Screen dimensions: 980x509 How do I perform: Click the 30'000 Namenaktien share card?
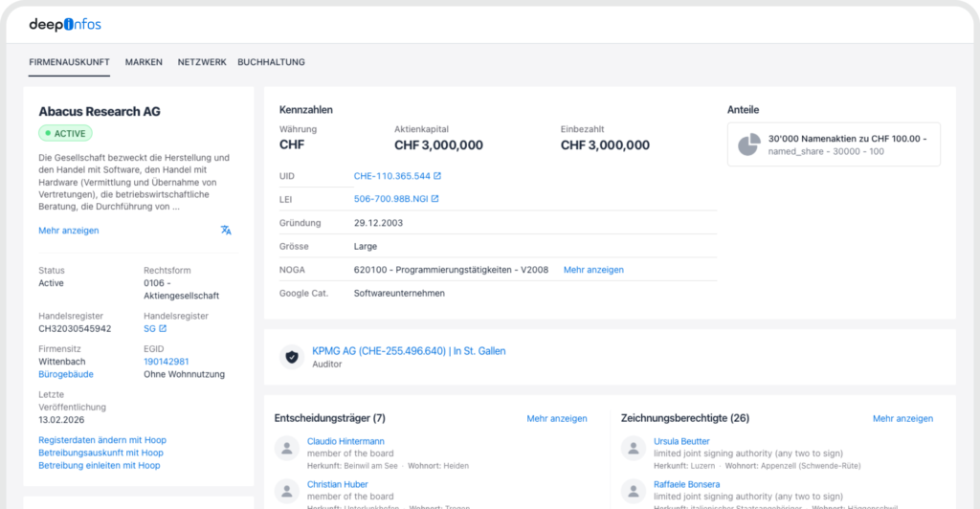[x=834, y=144]
